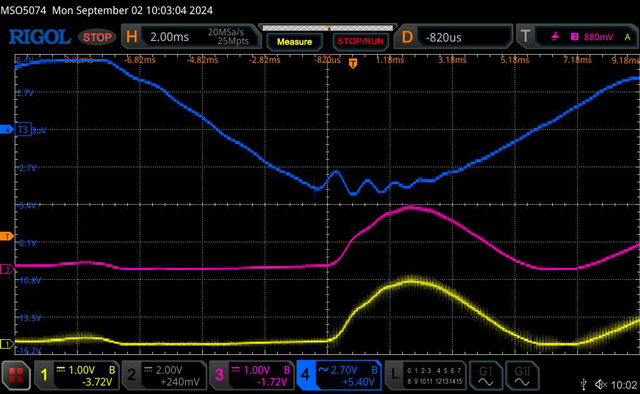640x394 pixels.
Task: Open the red function navigation grid icon
Action: (16, 375)
